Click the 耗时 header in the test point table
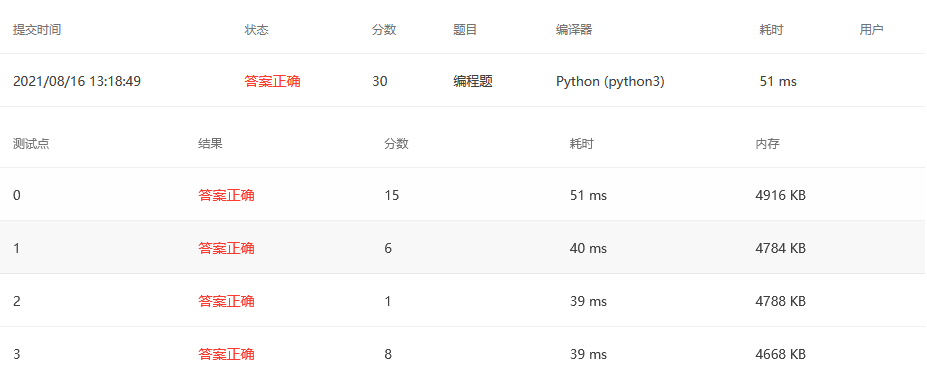 coord(582,144)
